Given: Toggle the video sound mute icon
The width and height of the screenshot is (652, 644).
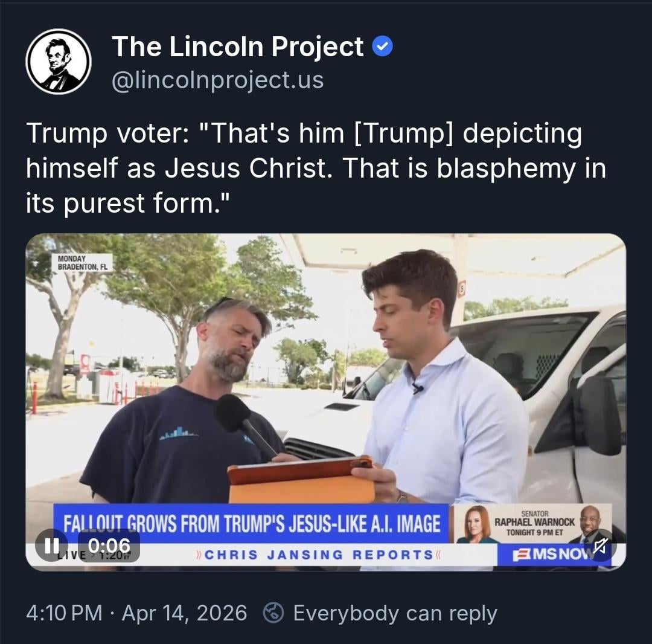Looking at the screenshot, I should (x=599, y=546).
